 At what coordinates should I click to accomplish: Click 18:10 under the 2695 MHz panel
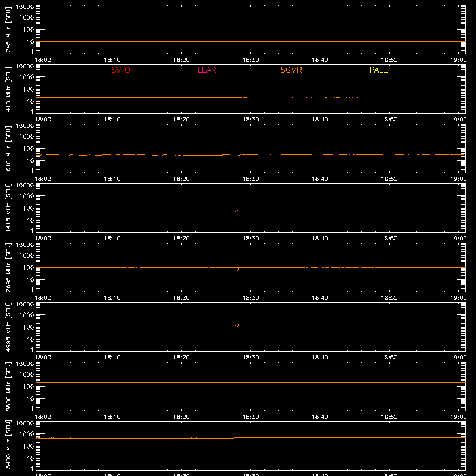[x=112, y=298]
